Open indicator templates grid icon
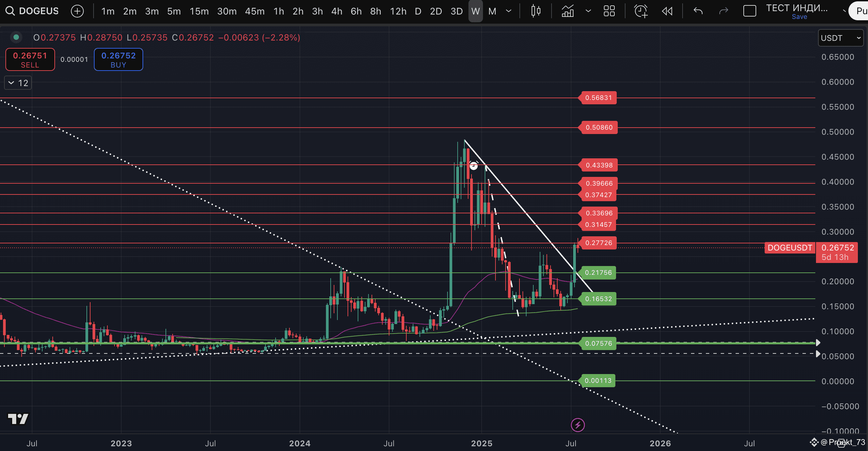The image size is (868, 451). click(x=609, y=11)
